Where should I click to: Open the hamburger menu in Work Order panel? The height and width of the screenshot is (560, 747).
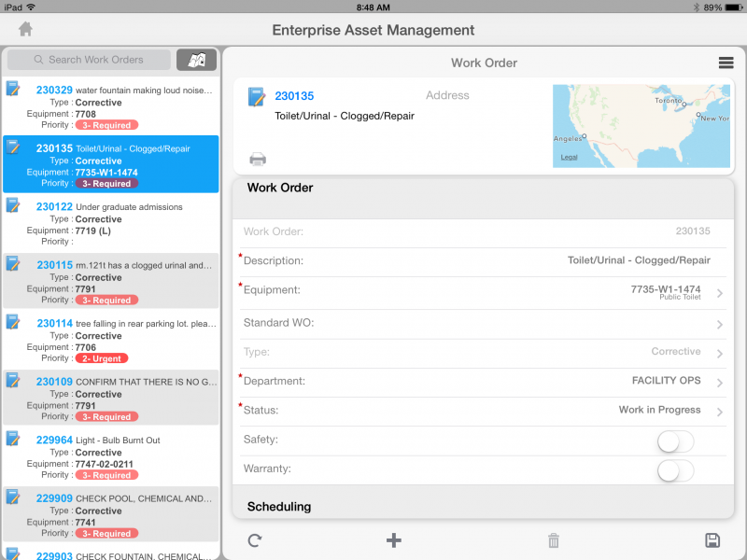point(726,63)
